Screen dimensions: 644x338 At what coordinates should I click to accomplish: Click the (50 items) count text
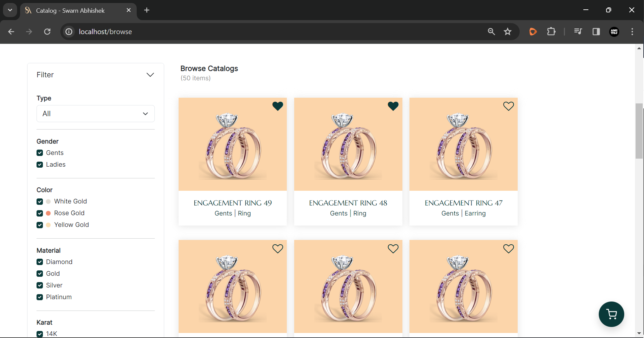click(196, 78)
